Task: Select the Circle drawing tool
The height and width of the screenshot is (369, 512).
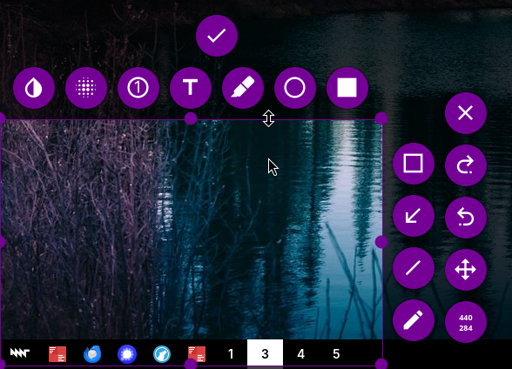Action: pyautogui.click(x=295, y=88)
